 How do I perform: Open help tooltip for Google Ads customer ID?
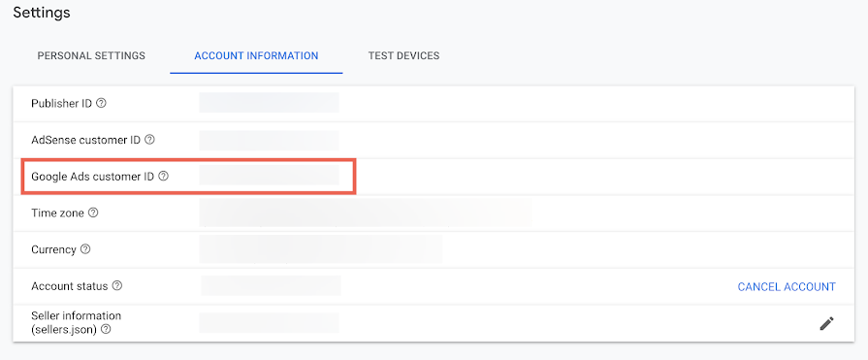(x=163, y=177)
